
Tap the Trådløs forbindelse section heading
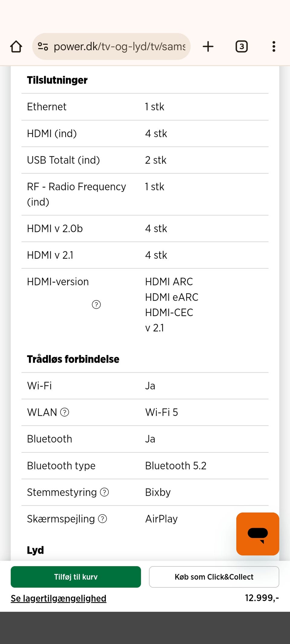73,359
